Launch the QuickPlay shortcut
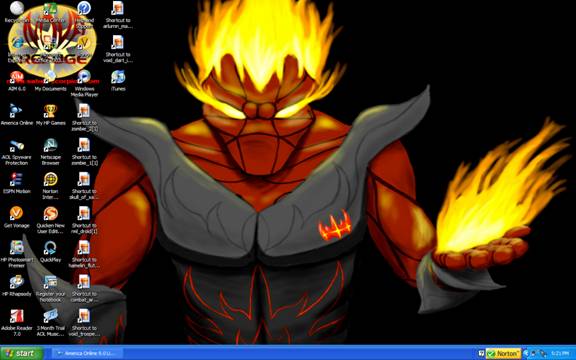 tap(50, 248)
